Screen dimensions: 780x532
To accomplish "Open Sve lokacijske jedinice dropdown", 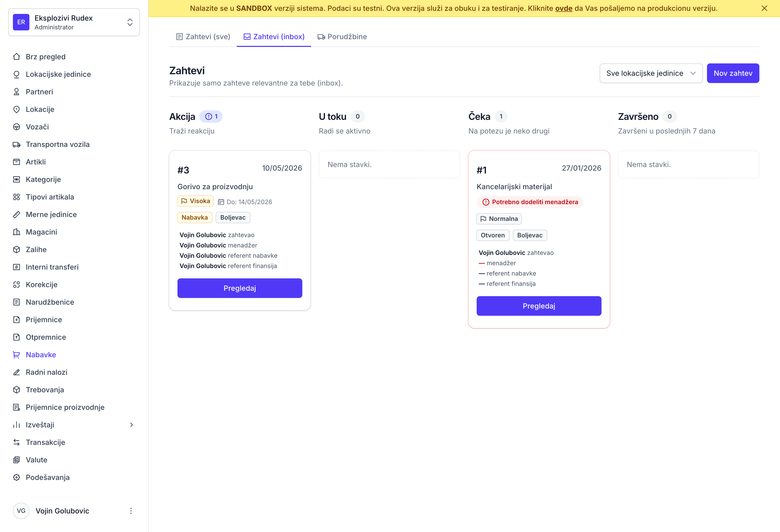I will 651,73.
